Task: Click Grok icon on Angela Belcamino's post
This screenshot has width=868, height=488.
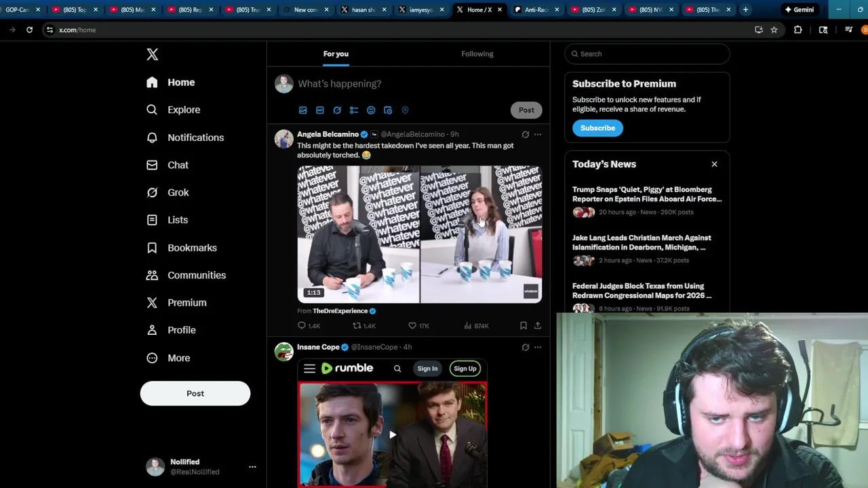Action: tap(526, 134)
